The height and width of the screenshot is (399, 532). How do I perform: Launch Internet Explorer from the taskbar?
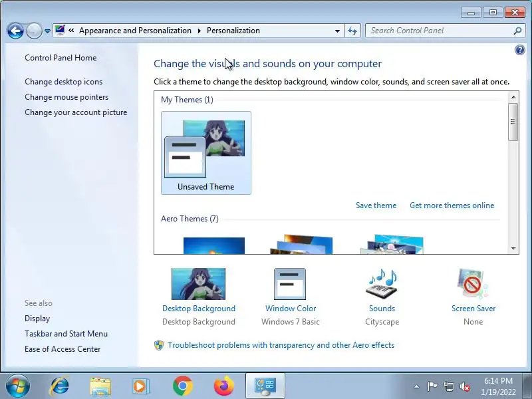pyautogui.click(x=60, y=386)
